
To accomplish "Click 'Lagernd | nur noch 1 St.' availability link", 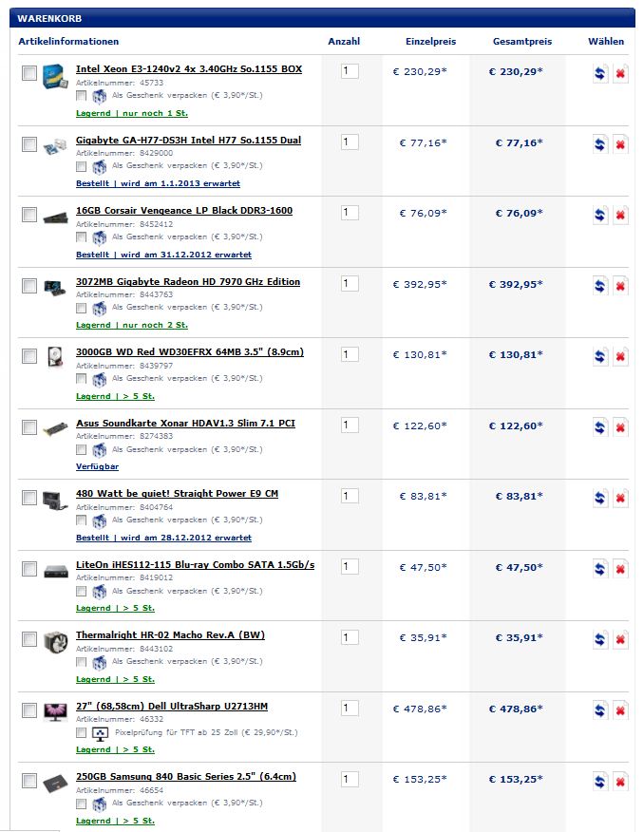I will pos(132,113).
